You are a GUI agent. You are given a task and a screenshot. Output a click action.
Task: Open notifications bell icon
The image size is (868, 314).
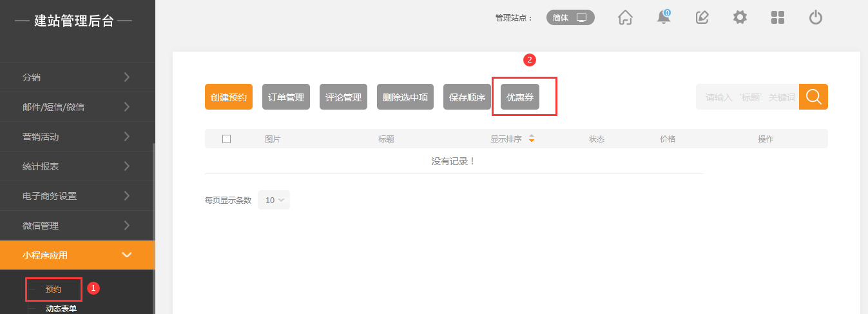[x=664, y=18]
